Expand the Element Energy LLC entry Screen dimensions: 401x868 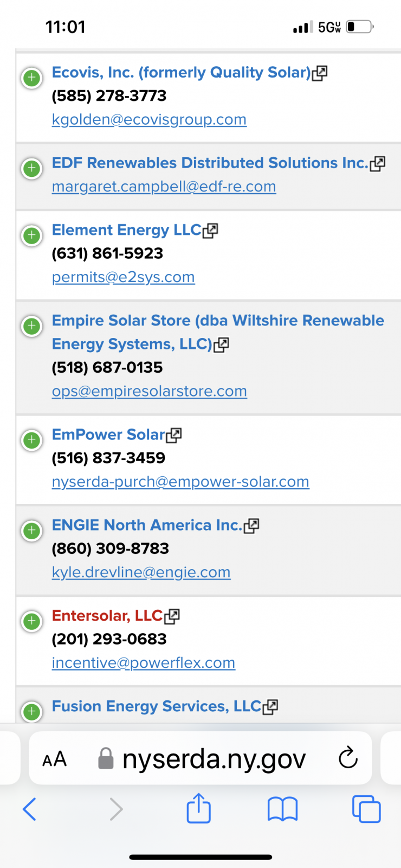pos(31,236)
